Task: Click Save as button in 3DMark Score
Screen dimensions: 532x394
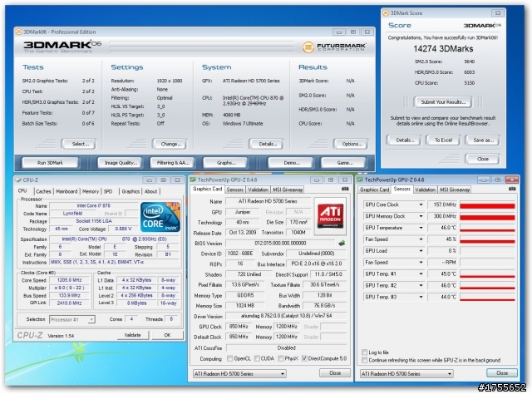Action: coord(483,140)
